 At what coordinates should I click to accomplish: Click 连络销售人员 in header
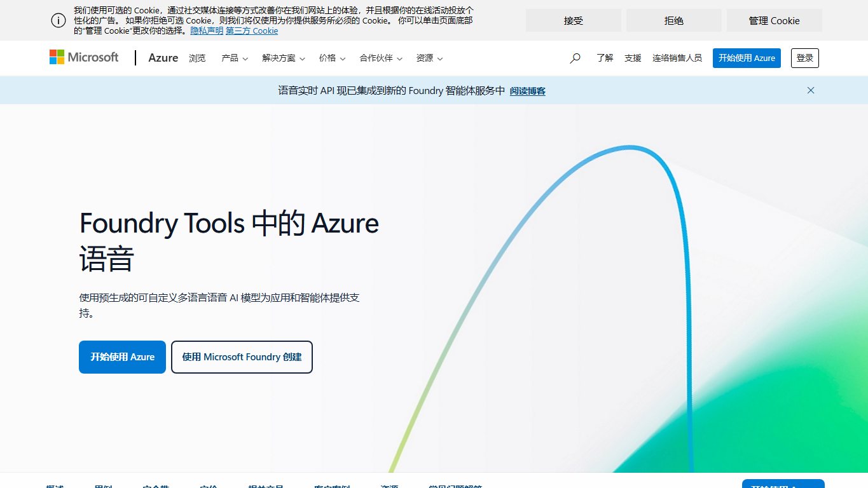pos(677,58)
